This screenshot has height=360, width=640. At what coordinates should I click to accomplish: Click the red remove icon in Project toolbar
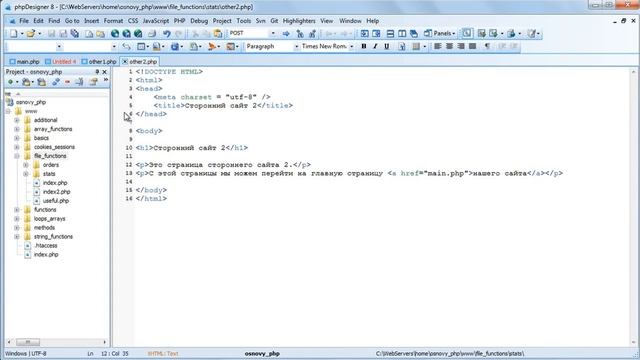[x=67, y=82]
